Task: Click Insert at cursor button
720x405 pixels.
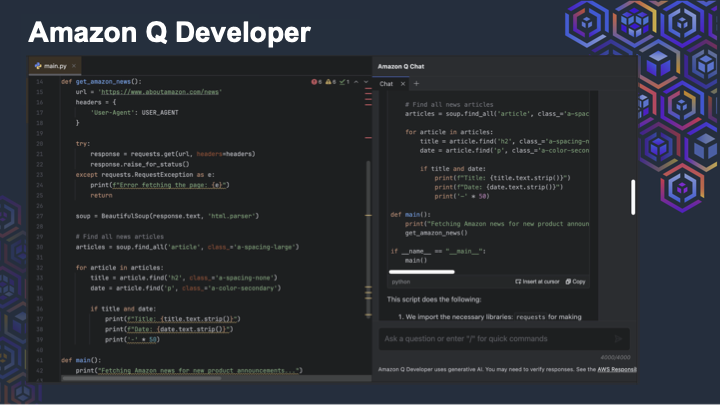Action: 537,281
